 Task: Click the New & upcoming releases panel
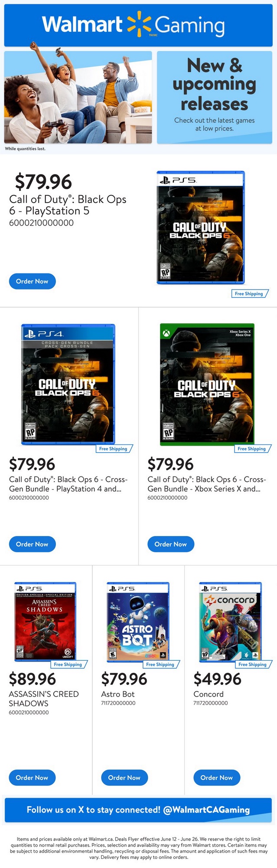tap(214, 97)
